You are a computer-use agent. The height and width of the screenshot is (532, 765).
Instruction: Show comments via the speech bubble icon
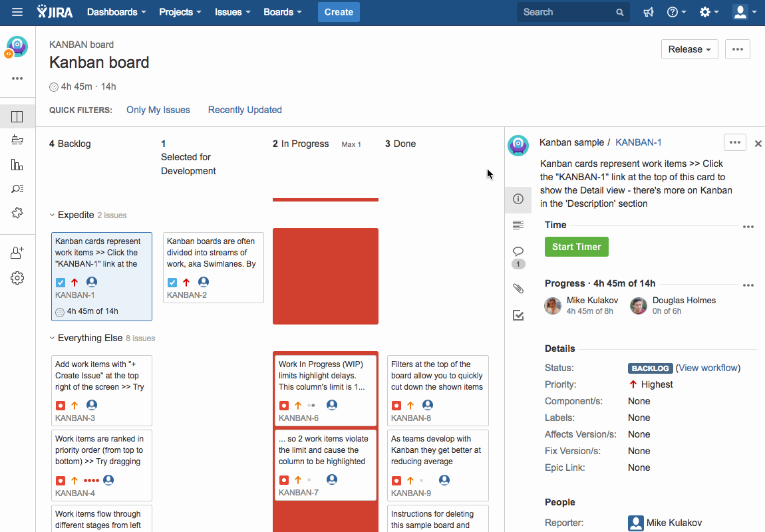click(518, 251)
